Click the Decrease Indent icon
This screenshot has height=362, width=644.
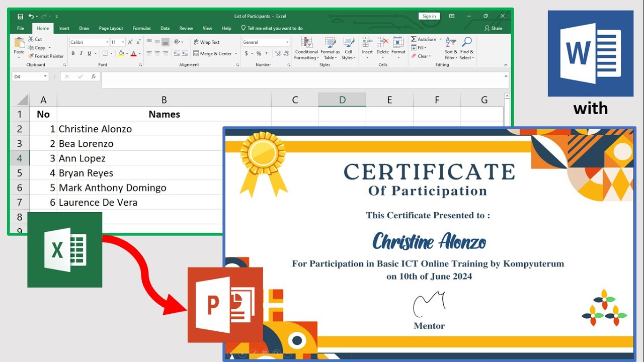coord(177,53)
